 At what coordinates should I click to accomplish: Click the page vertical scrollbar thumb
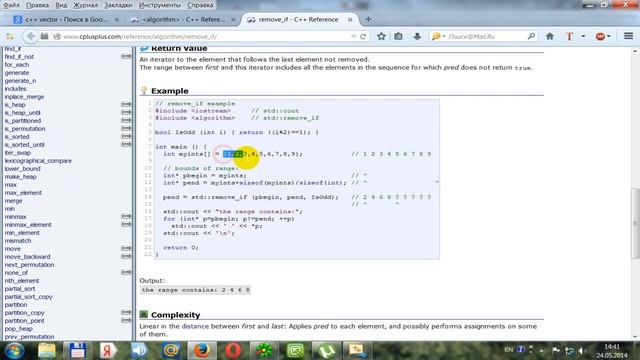(x=635, y=223)
